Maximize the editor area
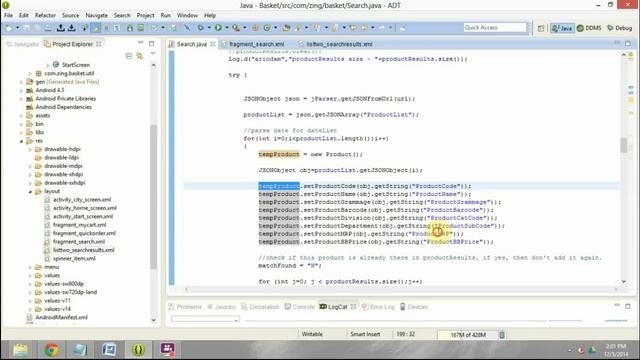Viewport: 640px width, 360px height. [x=628, y=43]
